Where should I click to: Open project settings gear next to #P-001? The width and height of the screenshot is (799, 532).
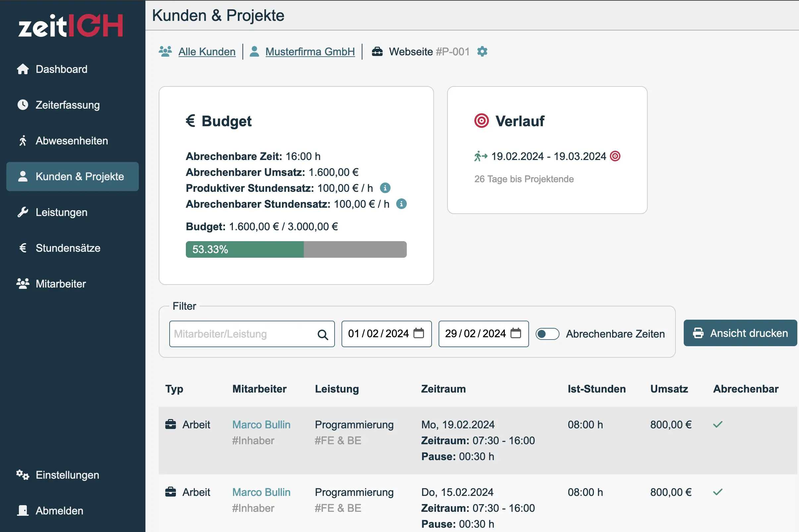click(x=482, y=52)
